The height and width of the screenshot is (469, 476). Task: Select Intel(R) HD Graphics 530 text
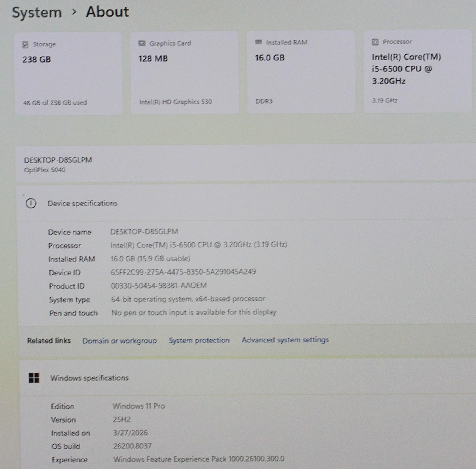click(176, 102)
